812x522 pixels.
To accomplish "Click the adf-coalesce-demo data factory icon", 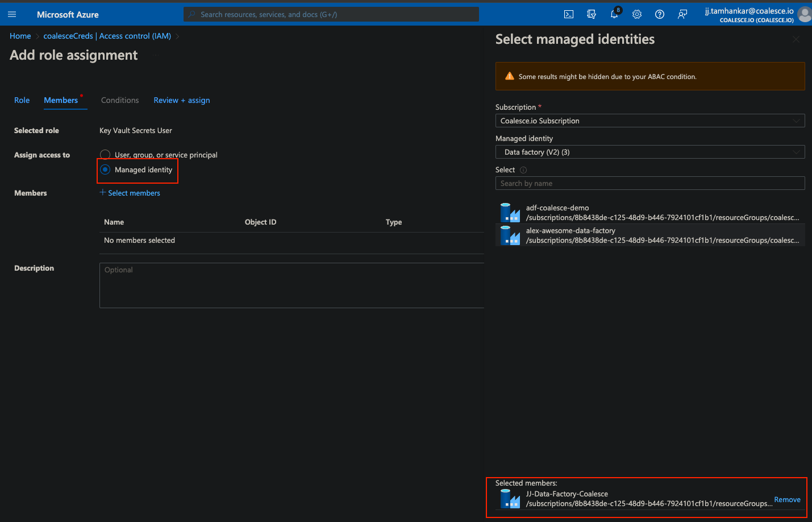I will pos(510,213).
